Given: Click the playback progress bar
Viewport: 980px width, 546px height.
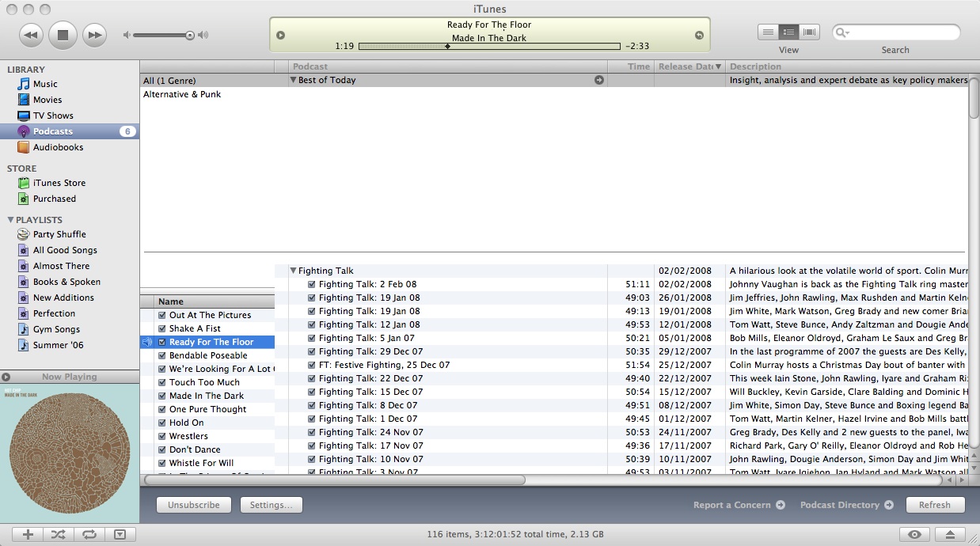Looking at the screenshot, I should click(x=489, y=47).
